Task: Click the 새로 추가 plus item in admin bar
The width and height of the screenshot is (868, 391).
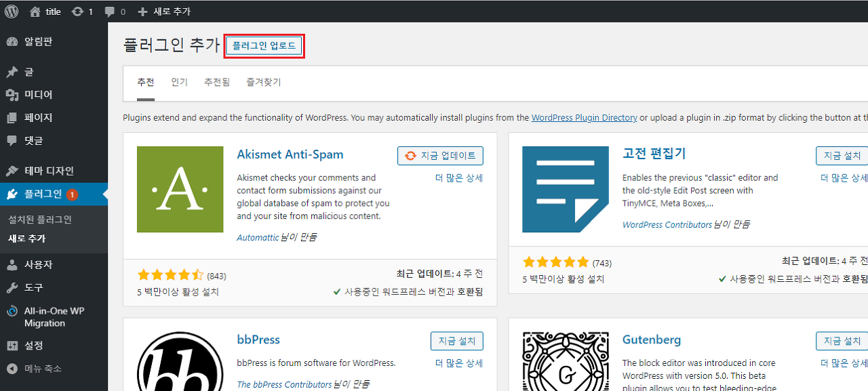Action: click(x=164, y=12)
